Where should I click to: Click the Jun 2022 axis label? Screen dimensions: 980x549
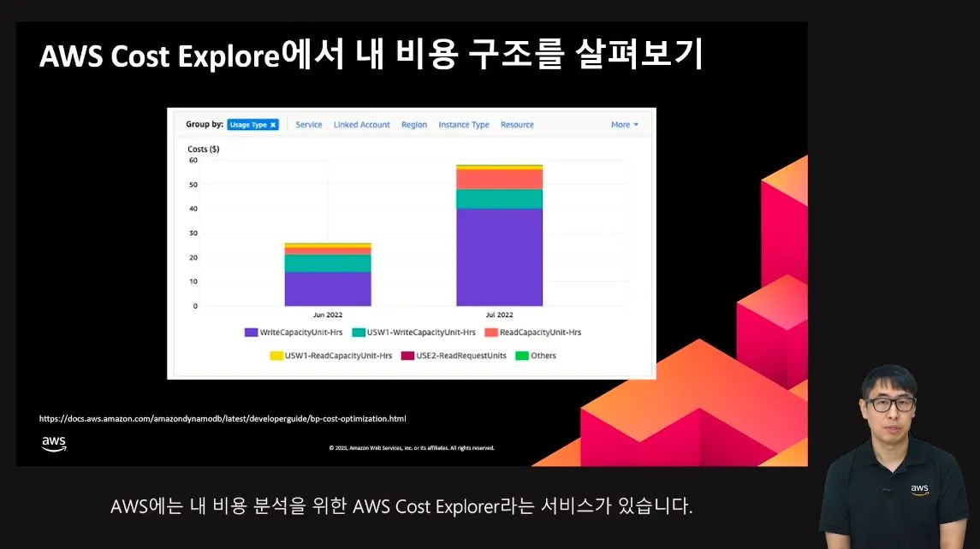328,315
